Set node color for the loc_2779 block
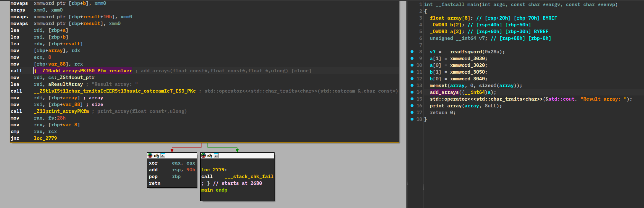 tap(203, 156)
